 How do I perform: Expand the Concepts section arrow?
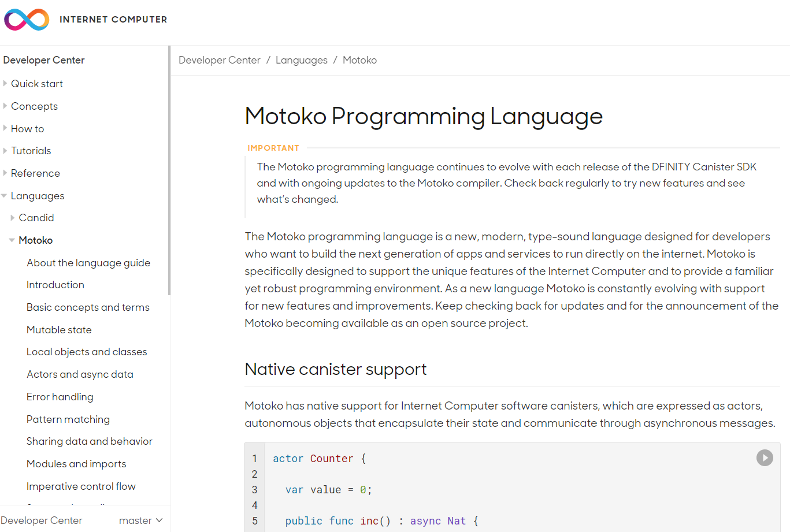coord(5,106)
